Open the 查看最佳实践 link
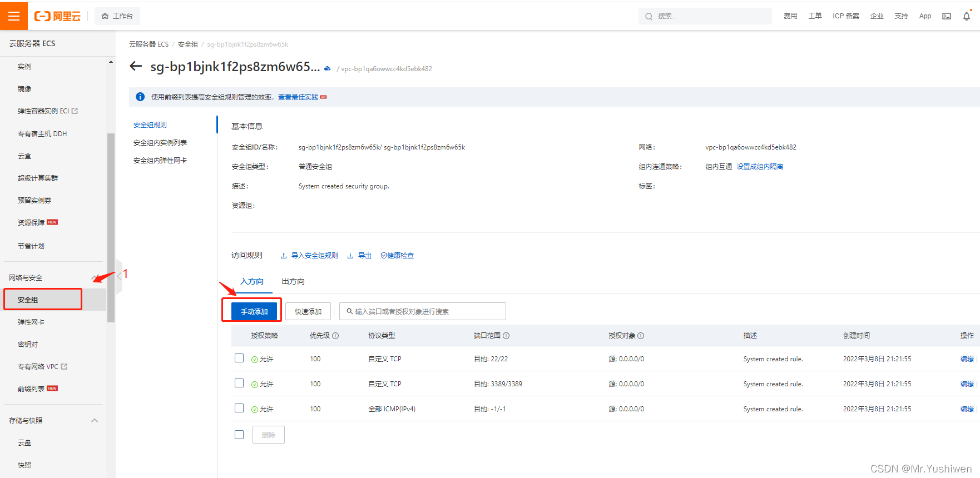The image size is (980, 478). (298, 97)
